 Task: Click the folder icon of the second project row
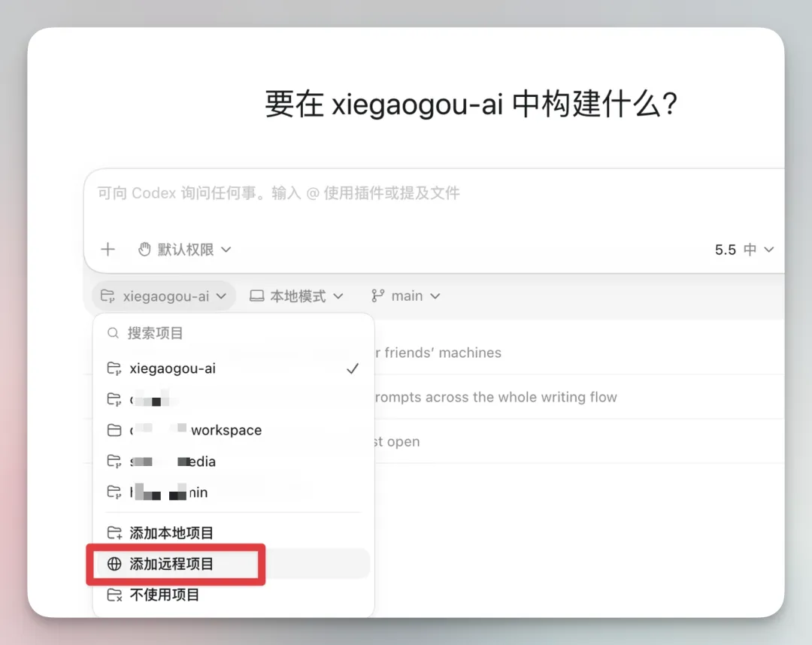114,400
